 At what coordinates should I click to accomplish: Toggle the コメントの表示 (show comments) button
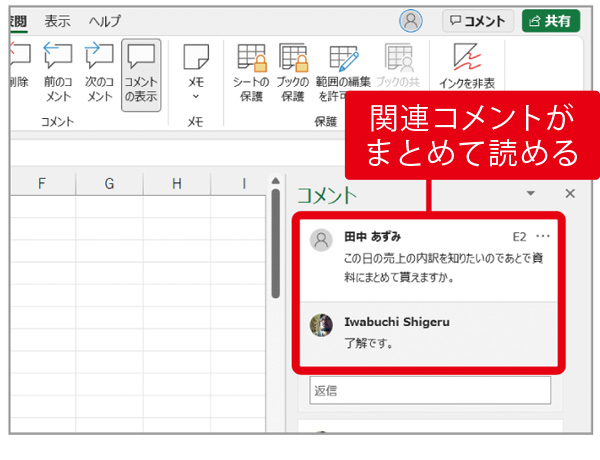[141, 74]
